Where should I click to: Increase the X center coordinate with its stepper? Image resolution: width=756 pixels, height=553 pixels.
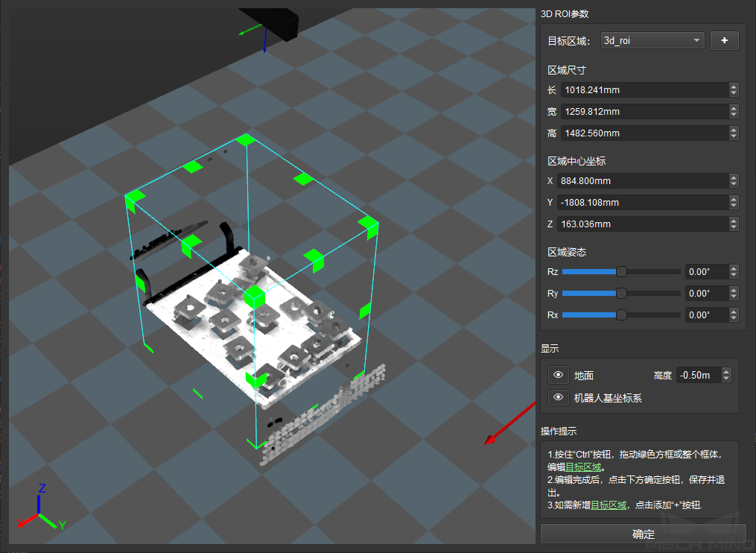click(734, 177)
